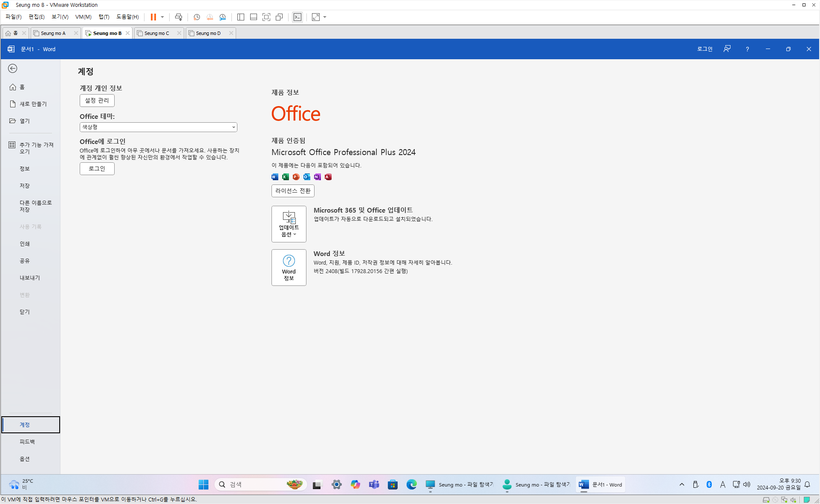The width and height of the screenshot is (820, 504).
Task: Take a VM snapshot with the clock icon
Action: 196,17
